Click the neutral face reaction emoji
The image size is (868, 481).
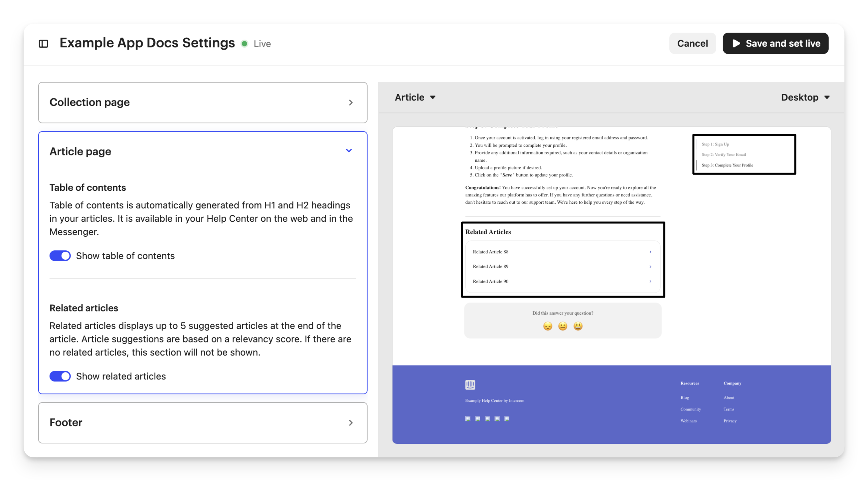[563, 326]
